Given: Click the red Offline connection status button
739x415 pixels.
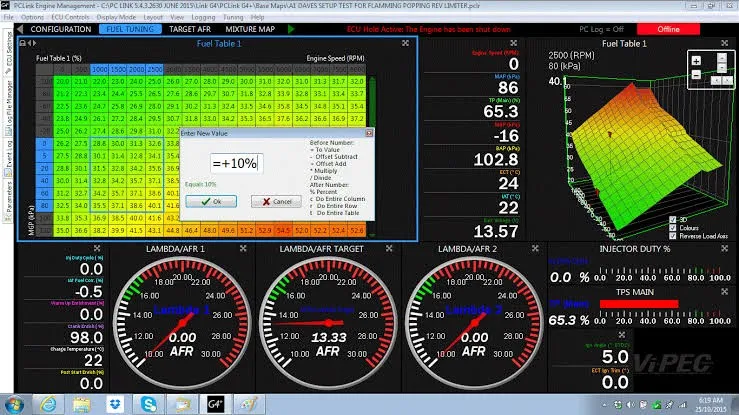Looking at the screenshot, I should pyautogui.click(x=668, y=29).
